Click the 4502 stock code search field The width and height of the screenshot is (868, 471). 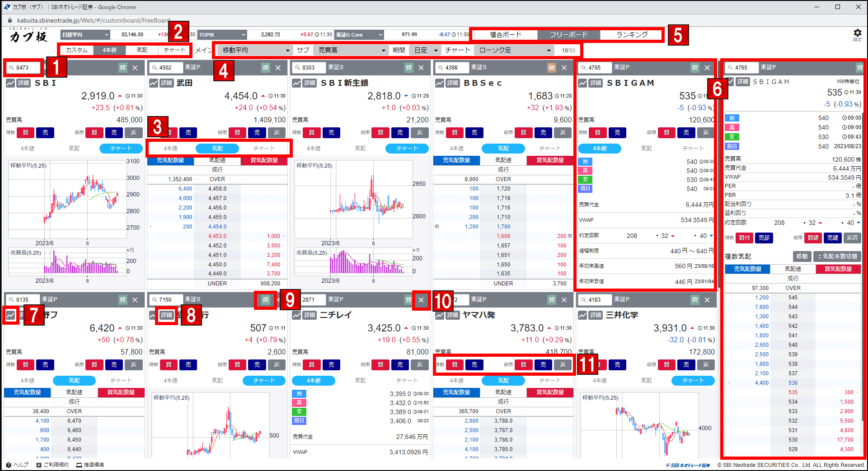[166, 68]
